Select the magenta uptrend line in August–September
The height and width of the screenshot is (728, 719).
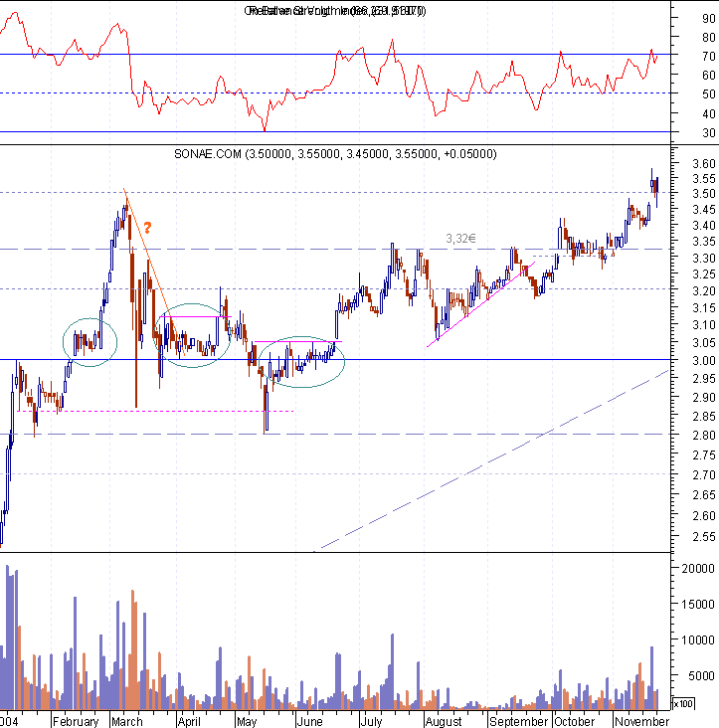pyautogui.click(x=480, y=304)
